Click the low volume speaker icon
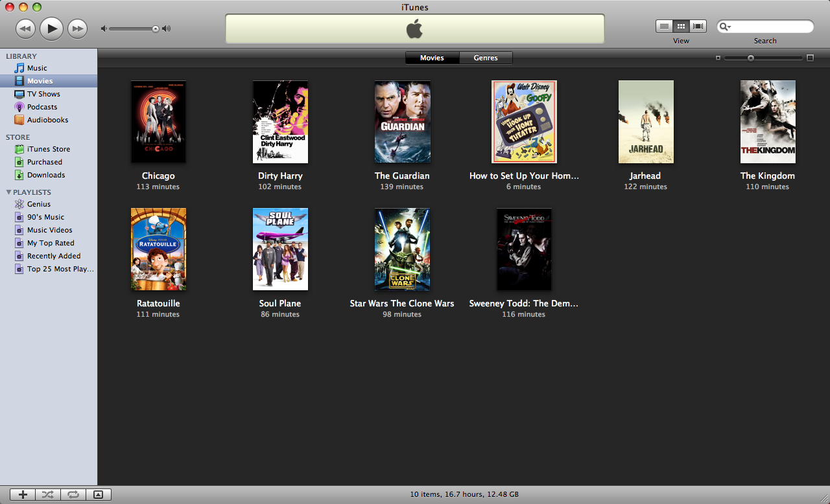The height and width of the screenshot is (504, 830). click(103, 29)
